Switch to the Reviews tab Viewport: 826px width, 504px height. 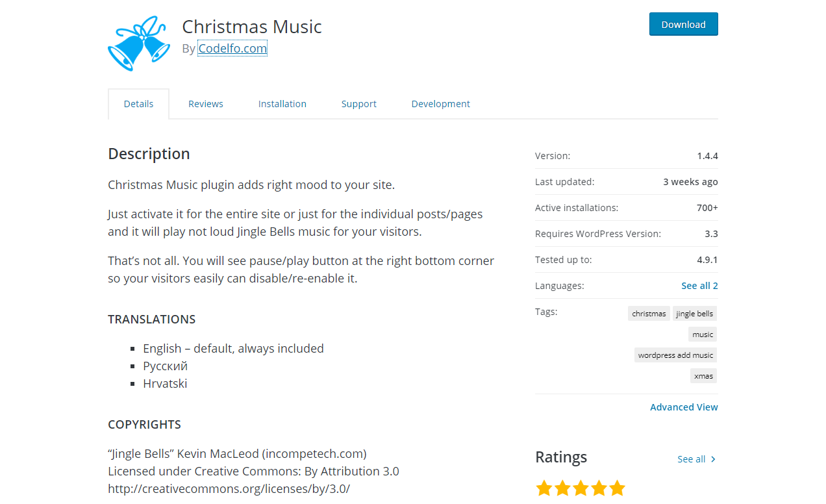(206, 104)
